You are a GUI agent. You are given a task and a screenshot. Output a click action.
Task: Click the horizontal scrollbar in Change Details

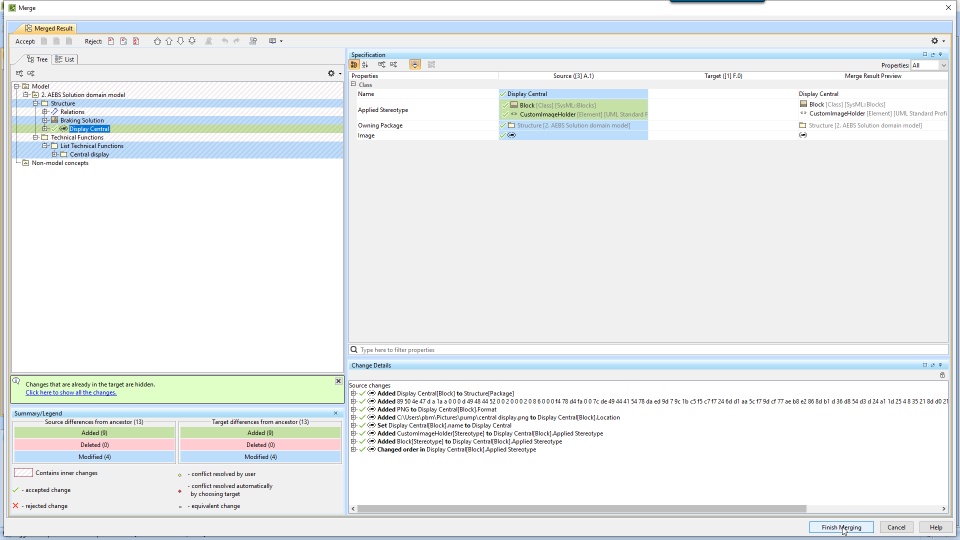(582, 509)
